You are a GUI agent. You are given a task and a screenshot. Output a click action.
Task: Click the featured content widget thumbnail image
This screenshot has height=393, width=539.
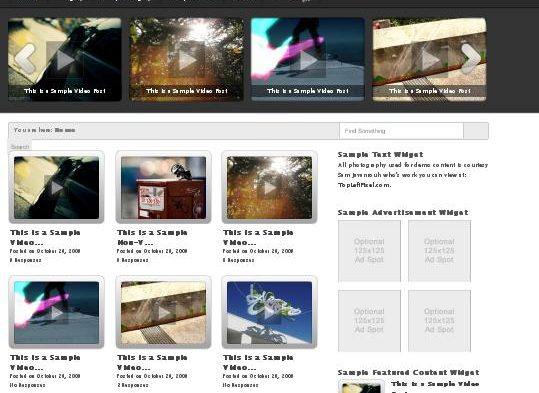pyautogui.click(x=361, y=386)
